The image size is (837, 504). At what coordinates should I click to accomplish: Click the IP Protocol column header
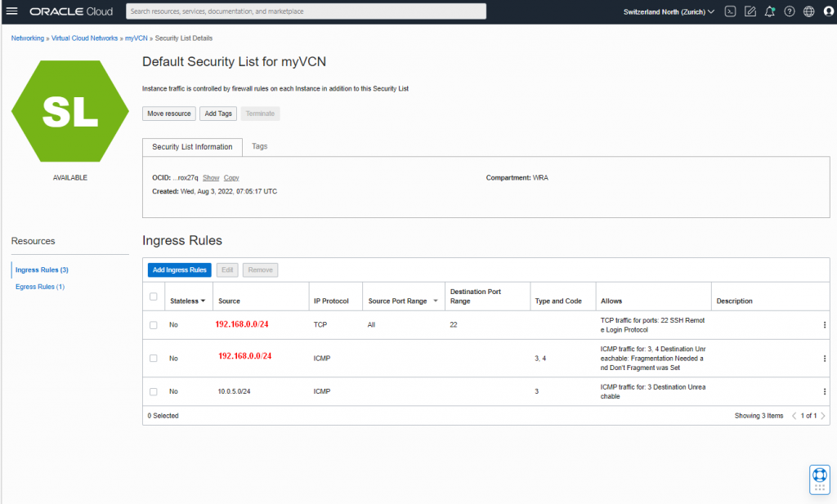(331, 301)
